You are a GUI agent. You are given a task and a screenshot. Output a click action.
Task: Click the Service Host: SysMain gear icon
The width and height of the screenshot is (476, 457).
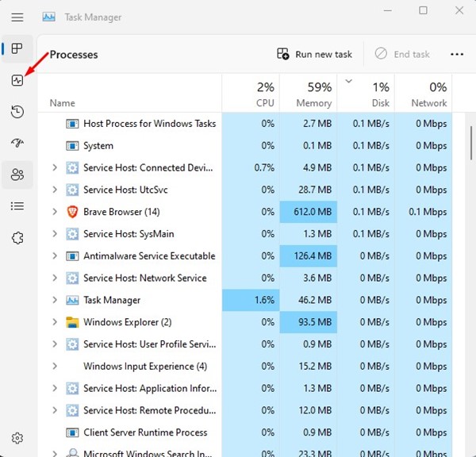pyautogui.click(x=72, y=234)
